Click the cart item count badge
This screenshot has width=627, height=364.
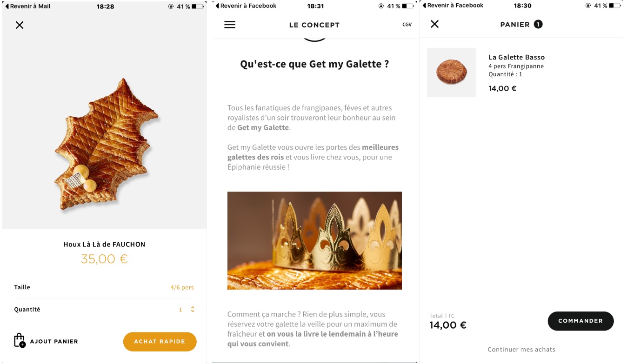(x=538, y=24)
